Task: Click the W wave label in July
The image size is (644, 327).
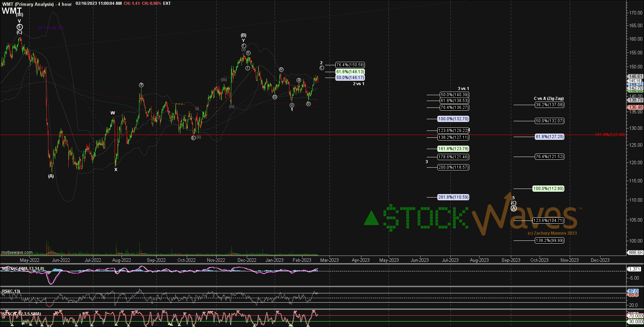Action: pos(113,113)
